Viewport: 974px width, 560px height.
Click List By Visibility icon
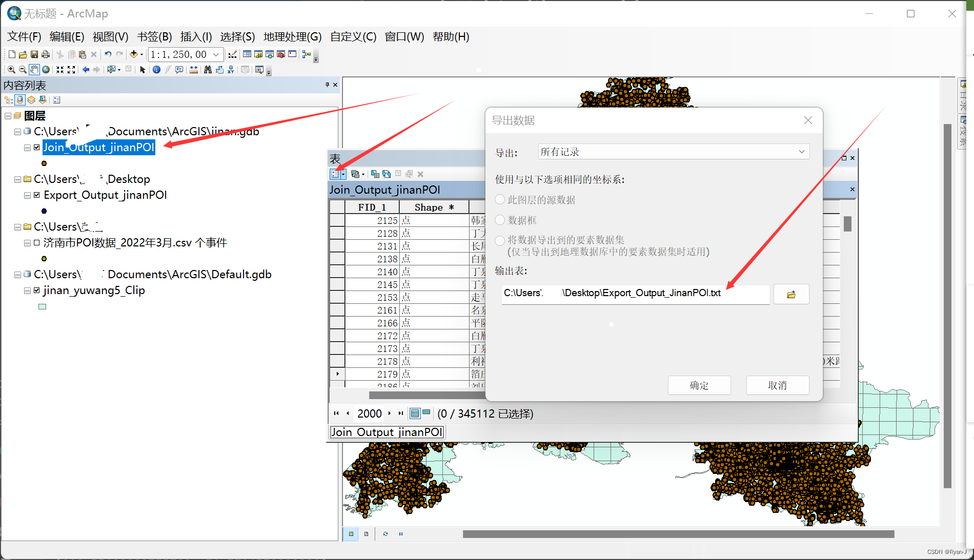(31, 100)
